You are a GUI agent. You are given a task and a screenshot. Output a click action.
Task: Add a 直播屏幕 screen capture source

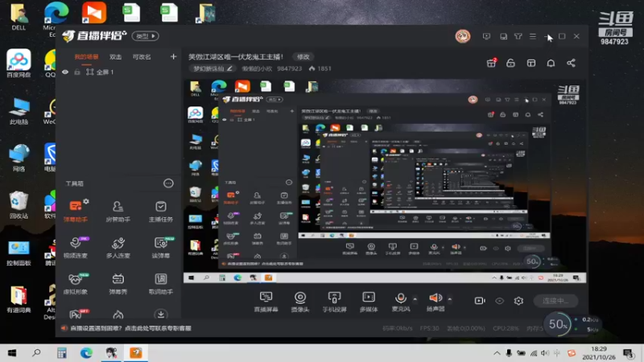click(266, 302)
